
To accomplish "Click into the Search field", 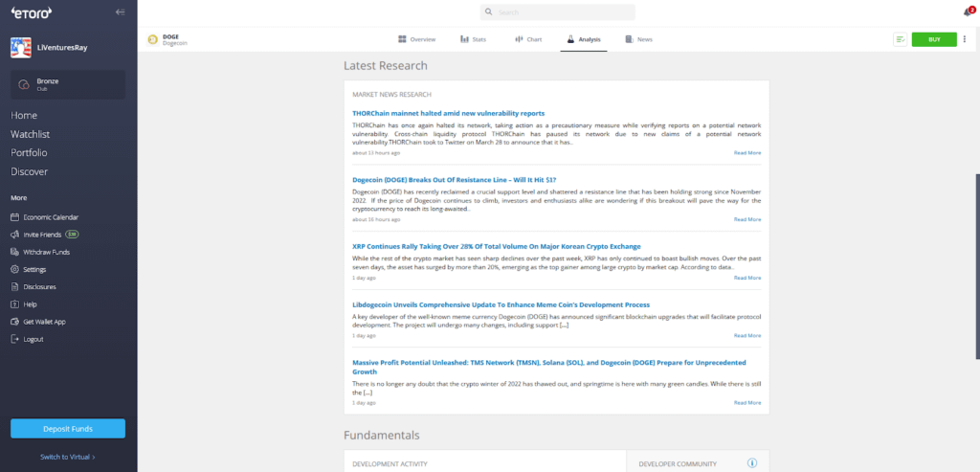I will (x=558, y=12).
